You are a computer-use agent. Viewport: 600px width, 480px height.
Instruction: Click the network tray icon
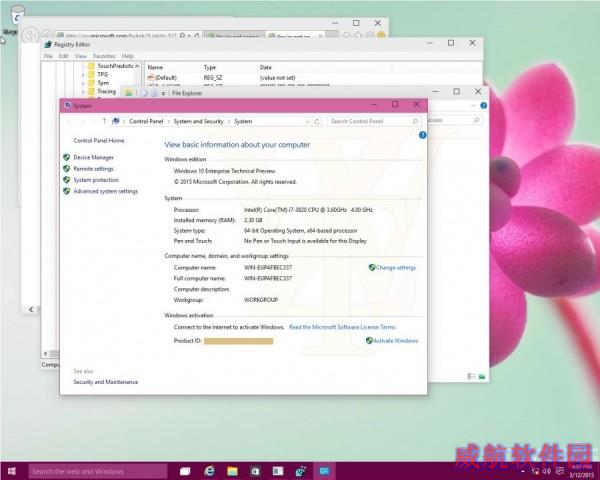point(535,471)
